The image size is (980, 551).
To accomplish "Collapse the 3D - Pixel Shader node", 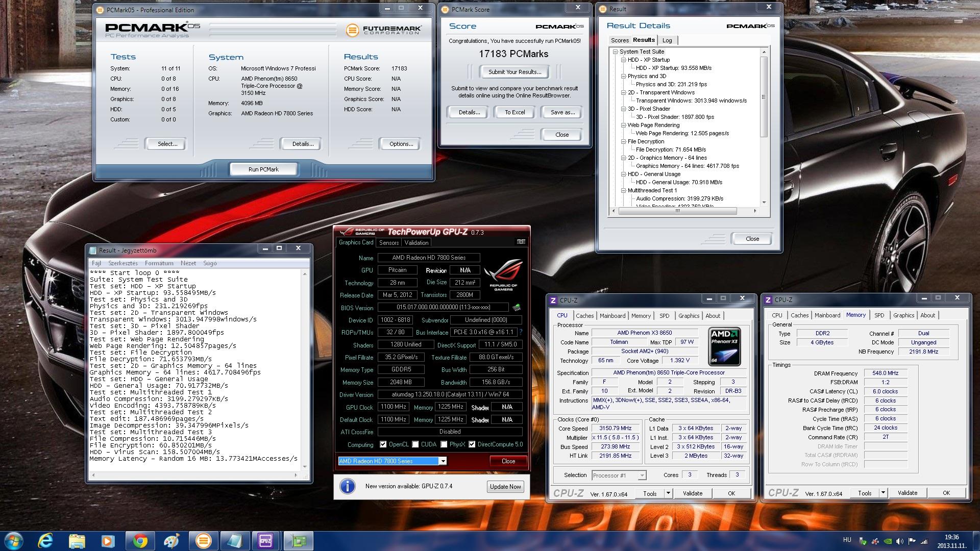I will tap(624, 109).
